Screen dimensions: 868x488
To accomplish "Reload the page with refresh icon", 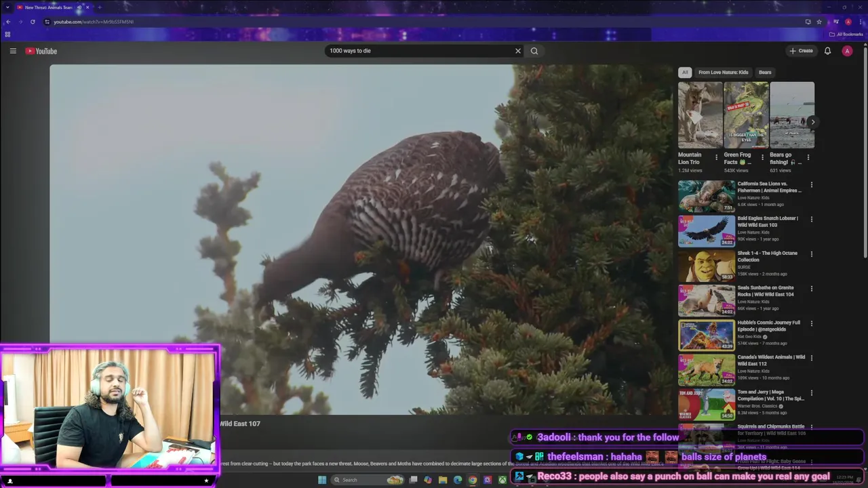I will click(x=33, y=22).
